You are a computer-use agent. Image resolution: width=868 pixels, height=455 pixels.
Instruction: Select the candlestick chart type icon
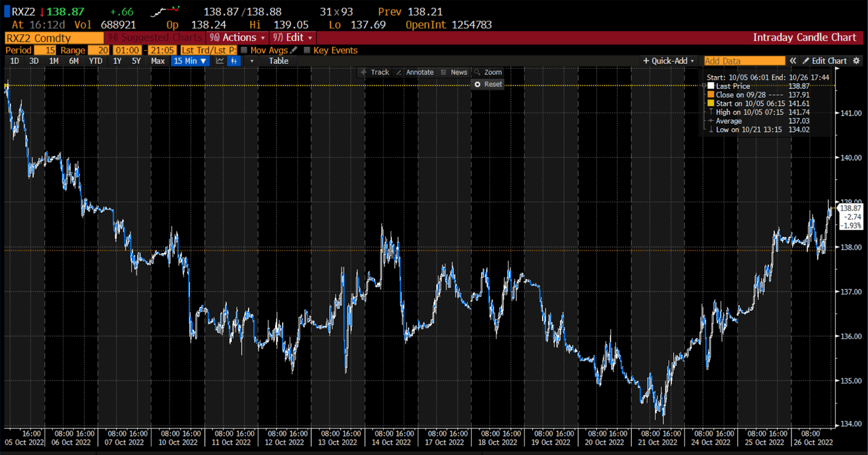234,61
